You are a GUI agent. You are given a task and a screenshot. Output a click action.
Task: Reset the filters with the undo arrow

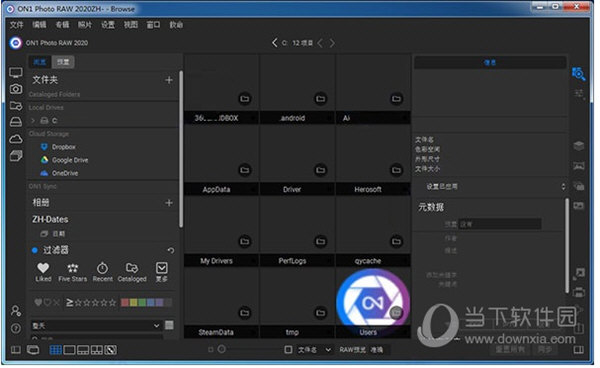pos(171,251)
